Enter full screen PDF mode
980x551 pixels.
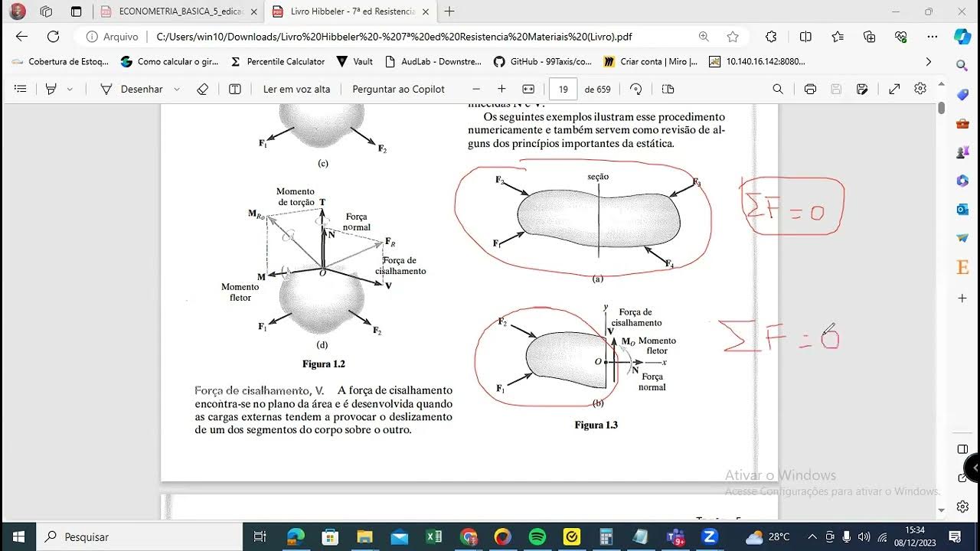894,89
